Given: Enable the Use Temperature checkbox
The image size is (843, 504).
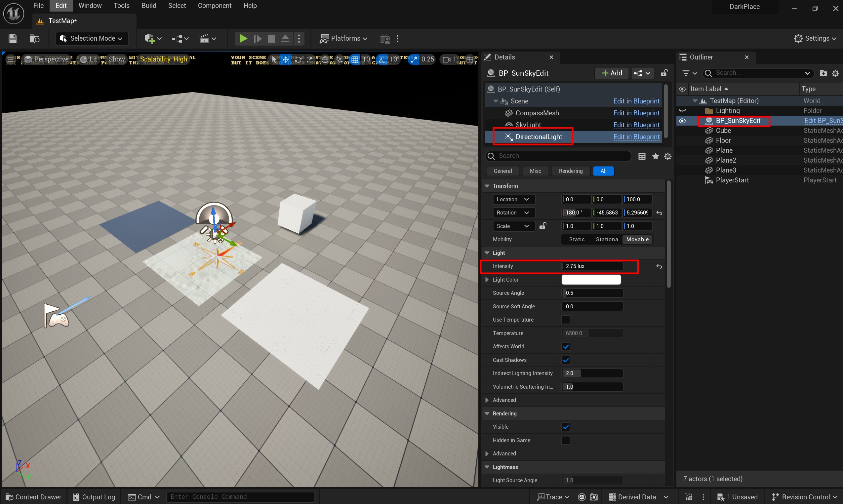Looking at the screenshot, I should click(566, 320).
